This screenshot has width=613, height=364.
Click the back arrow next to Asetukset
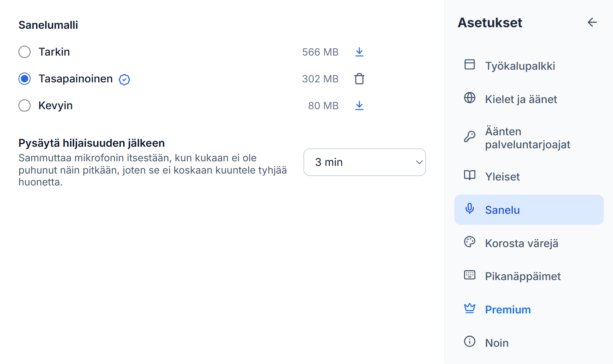pyautogui.click(x=592, y=23)
